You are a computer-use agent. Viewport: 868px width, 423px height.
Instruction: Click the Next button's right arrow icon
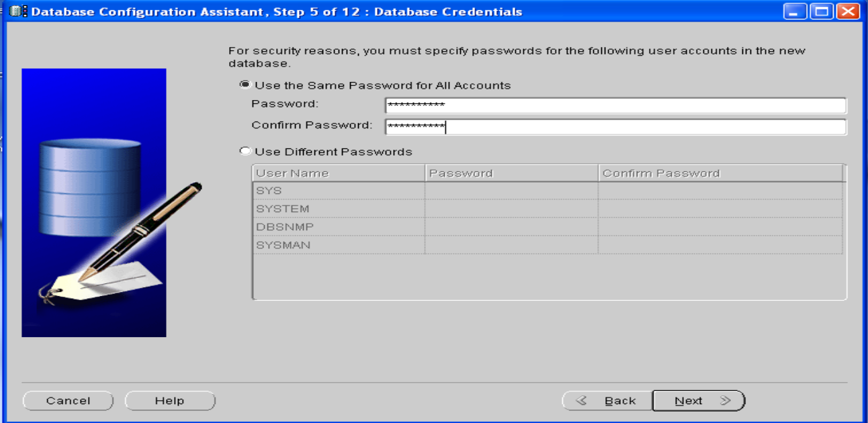(x=726, y=400)
